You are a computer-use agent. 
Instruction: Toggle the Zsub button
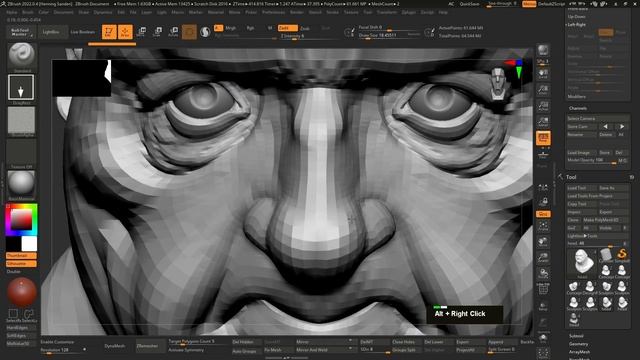point(304,28)
